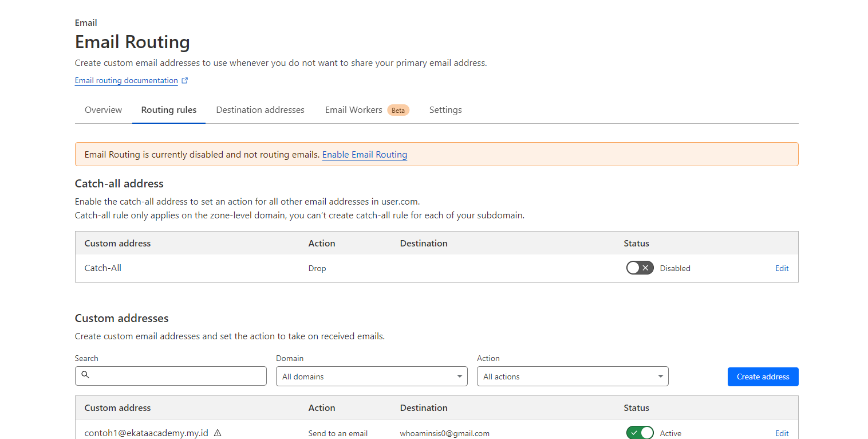Click the warning triangle next to contoh1@ekataacademy.my.id
868x439 pixels.
(218, 433)
